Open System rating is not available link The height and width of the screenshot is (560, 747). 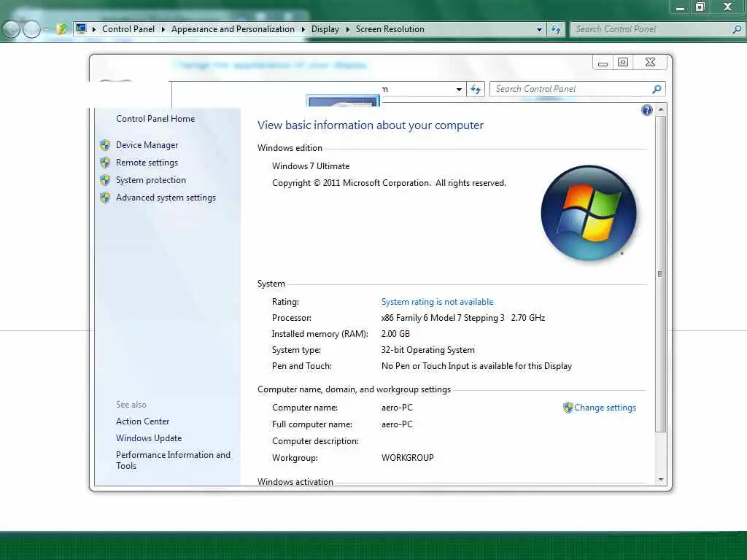point(438,302)
